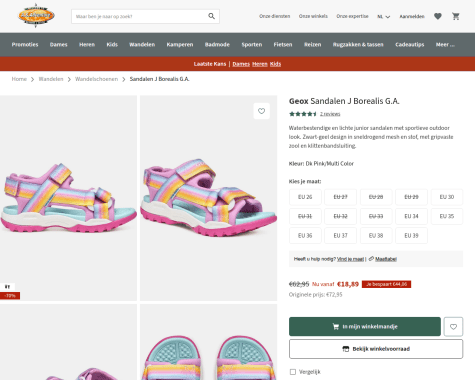This screenshot has width=475, height=380.
Task: Click the search magnifier icon
Action: pyautogui.click(x=212, y=16)
